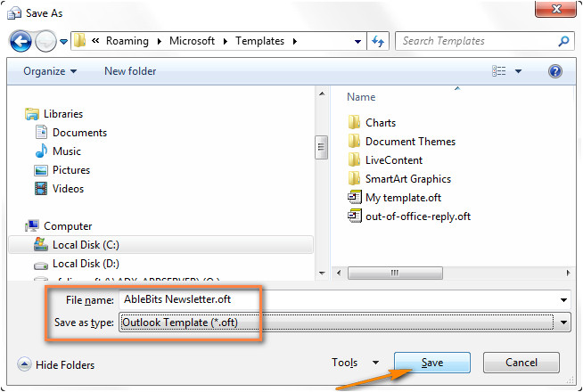Viewport: 583px width, 392px height.
Task: Select Local Disk (C:) in navigation pane
Action: coord(160,245)
